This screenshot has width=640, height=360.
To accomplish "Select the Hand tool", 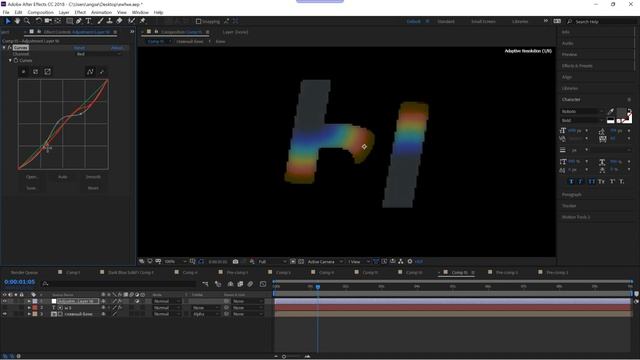I will tap(17, 21).
